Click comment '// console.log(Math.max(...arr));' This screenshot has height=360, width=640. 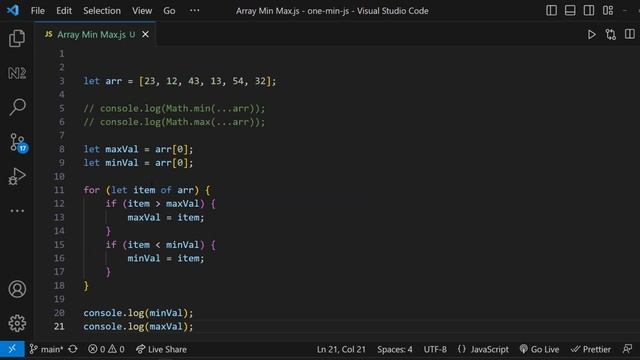click(x=174, y=122)
